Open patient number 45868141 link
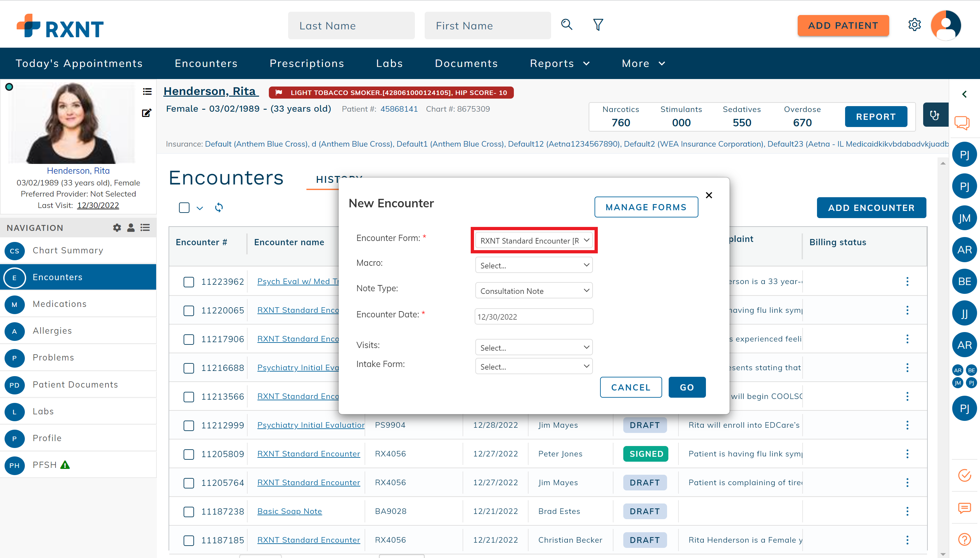Image resolution: width=980 pixels, height=558 pixels. 399,109
